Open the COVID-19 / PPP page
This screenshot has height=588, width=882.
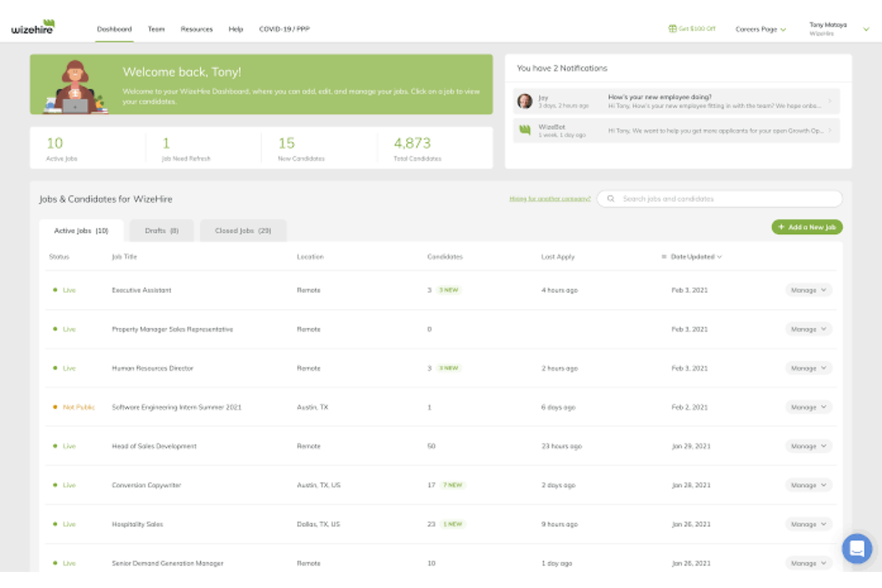click(x=284, y=29)
